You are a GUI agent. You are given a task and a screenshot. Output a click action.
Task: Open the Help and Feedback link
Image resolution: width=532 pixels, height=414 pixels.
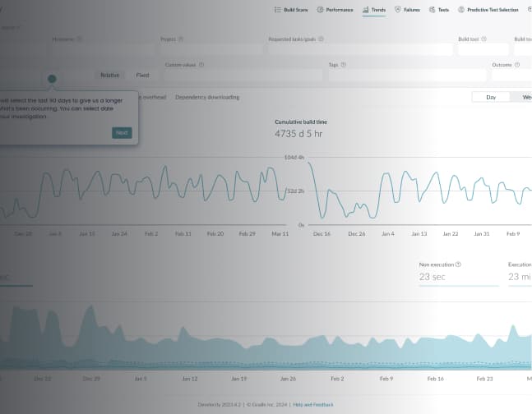coord(313,405)
